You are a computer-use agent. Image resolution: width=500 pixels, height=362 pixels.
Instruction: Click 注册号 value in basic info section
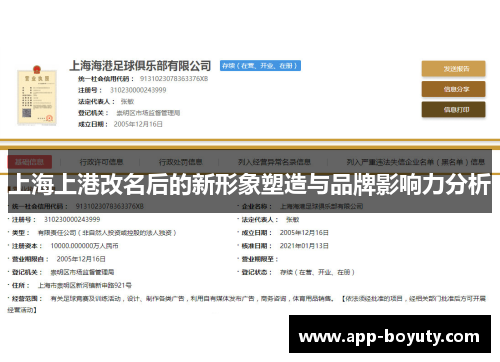[x=72, y=219]
